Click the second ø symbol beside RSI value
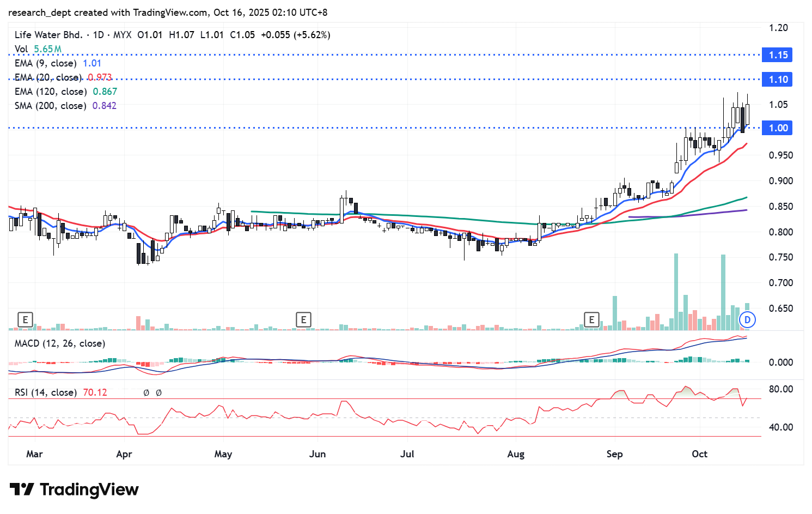 click(158, 392)
